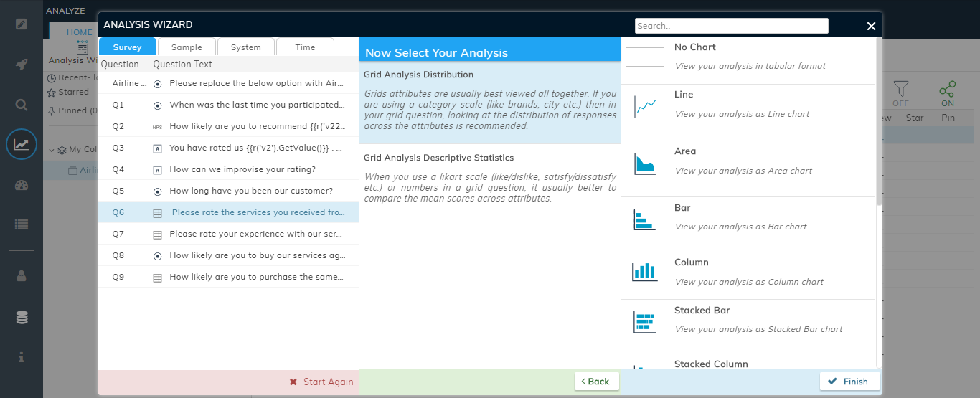Select the Analyze chart icon in sidebar

coord(22,144)
